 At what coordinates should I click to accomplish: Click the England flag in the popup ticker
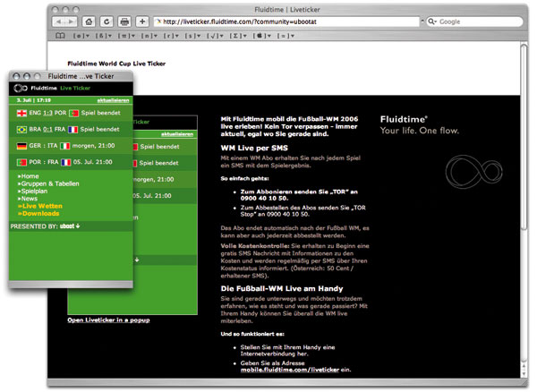tap(21, 113)
